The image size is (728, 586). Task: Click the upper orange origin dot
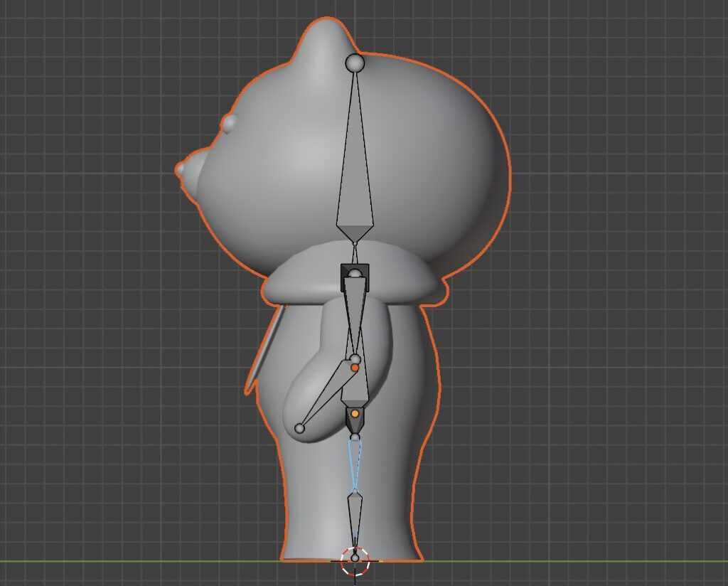(355, 368)
